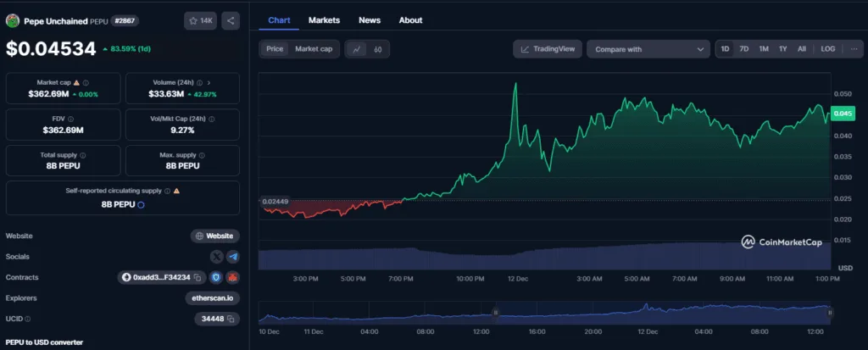This screenshot has width=868, height=350.
Task: Select the All time range
Action: 802,49
